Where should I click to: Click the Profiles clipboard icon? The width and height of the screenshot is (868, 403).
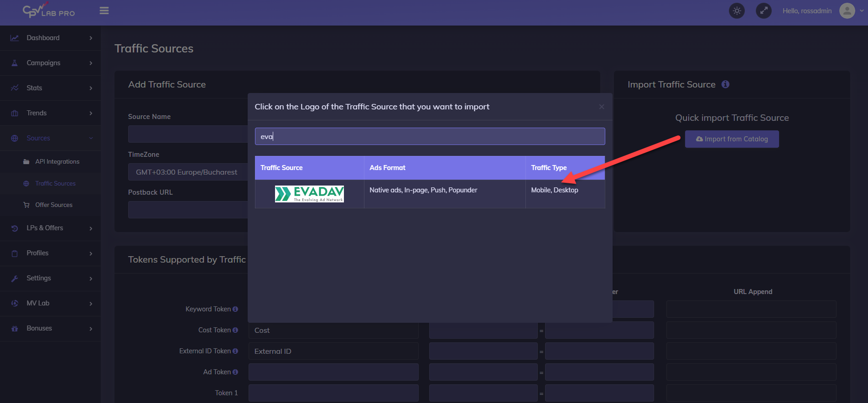15,253
